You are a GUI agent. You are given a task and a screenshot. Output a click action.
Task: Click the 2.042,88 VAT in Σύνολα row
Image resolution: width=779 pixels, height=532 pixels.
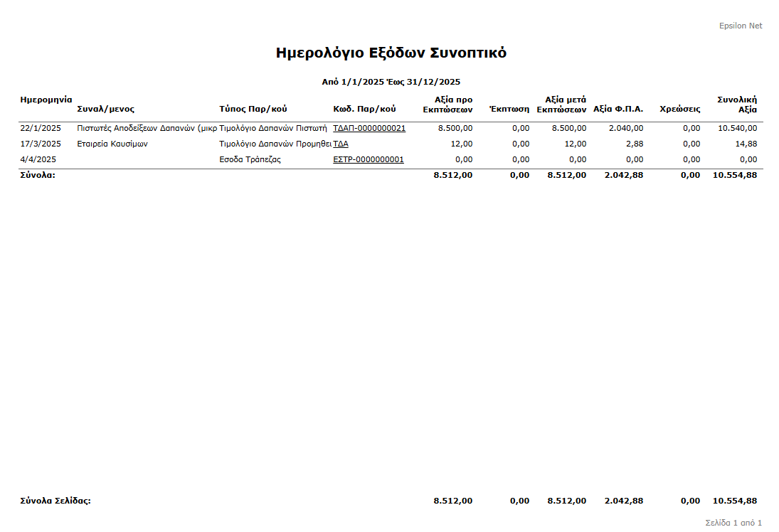(x=623, y=175)
